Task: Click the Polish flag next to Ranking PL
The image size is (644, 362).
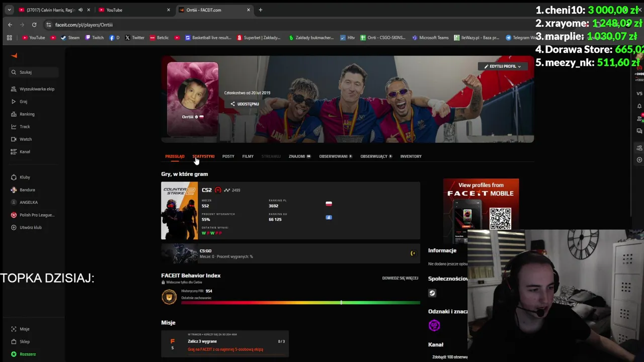Action: pos(329,204)
